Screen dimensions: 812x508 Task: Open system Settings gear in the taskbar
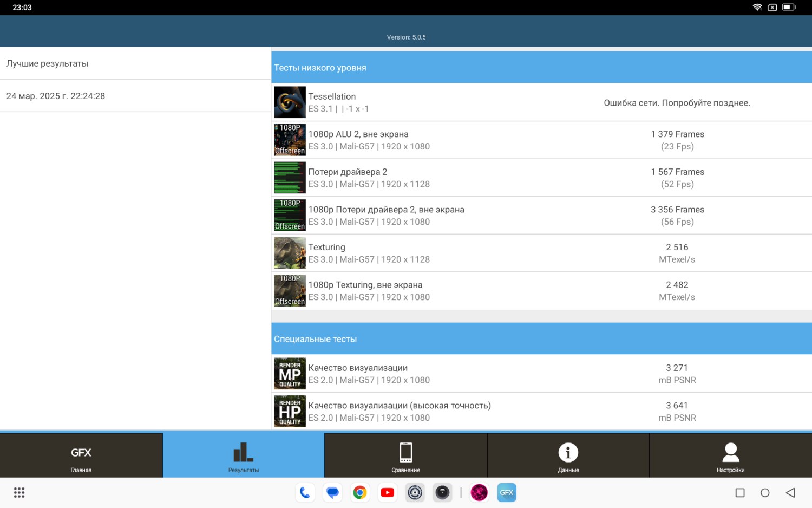tap(415, 493)
